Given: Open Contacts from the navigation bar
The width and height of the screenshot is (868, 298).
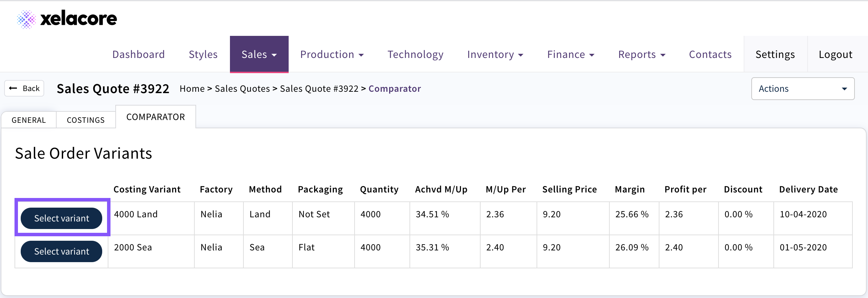Looking at the screenshot, I should pos(710,54).
